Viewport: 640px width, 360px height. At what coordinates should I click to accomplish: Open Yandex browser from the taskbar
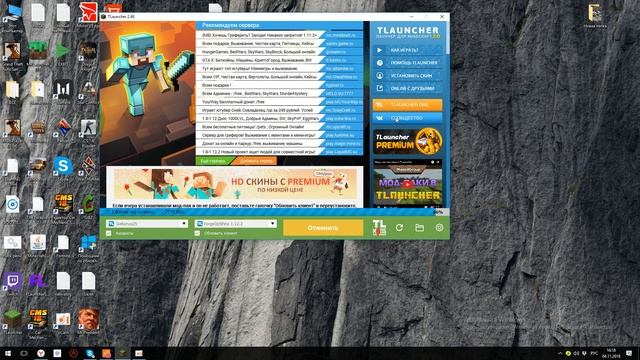[x=40, y=353]
